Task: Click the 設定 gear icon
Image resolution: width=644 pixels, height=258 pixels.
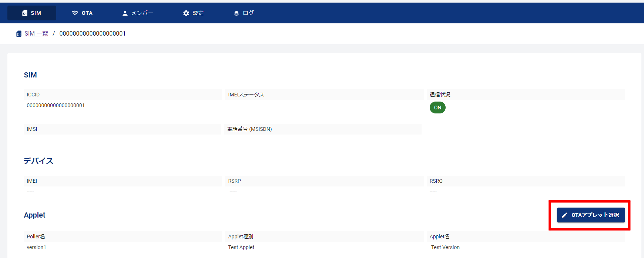Action: [x=186, y=13]
